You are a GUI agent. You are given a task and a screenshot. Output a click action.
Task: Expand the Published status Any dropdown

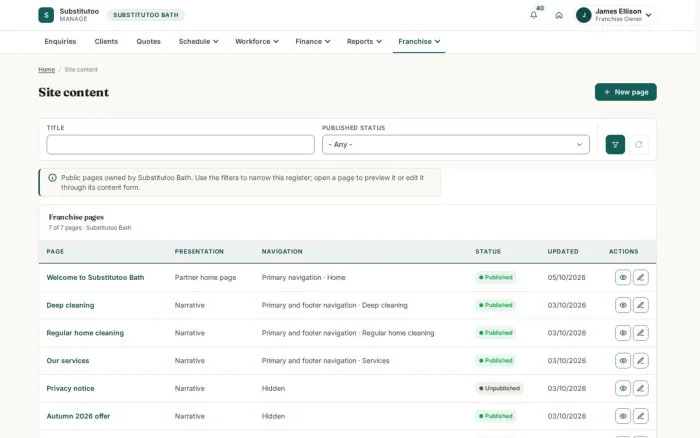point(456,145)
